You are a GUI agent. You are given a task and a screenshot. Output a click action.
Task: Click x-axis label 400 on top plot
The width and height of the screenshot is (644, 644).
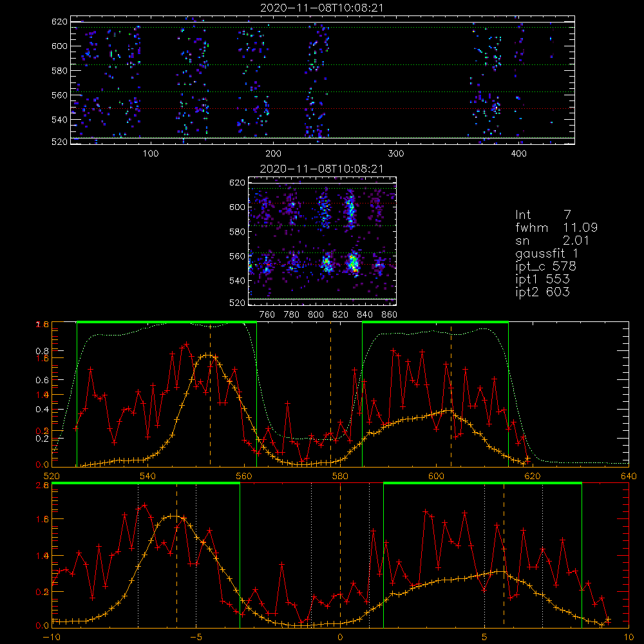pyautogui.click(x=518, y=154)
